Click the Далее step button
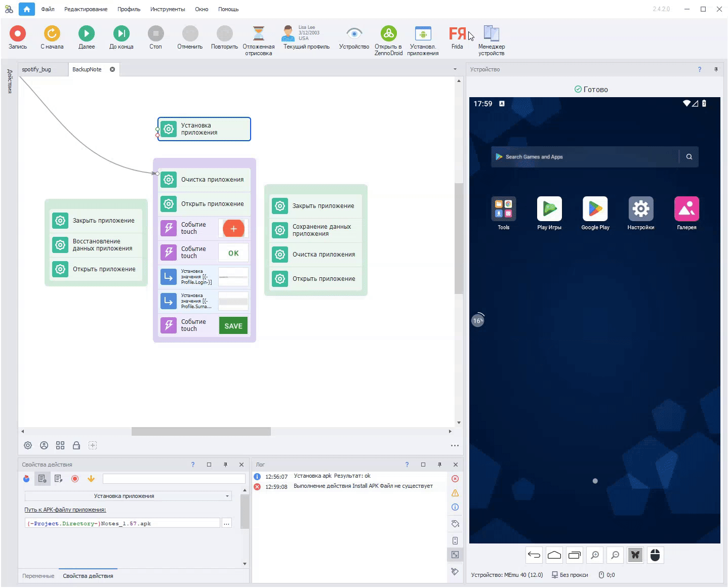728x588 pixels. (87, 34)
